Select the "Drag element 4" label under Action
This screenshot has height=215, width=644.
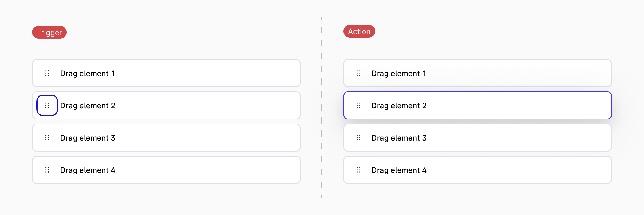[399, 170]
